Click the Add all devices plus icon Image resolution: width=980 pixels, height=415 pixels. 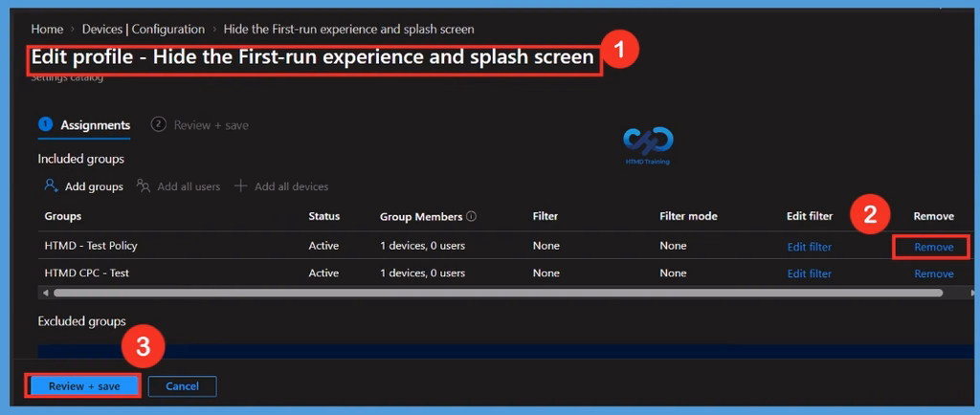click(x=240, y=186)
